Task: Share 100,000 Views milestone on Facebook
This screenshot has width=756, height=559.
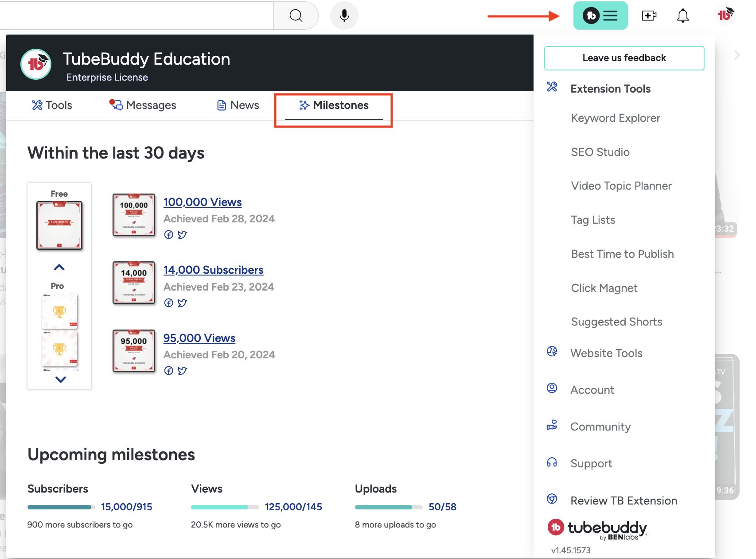Action: point(168,235)
